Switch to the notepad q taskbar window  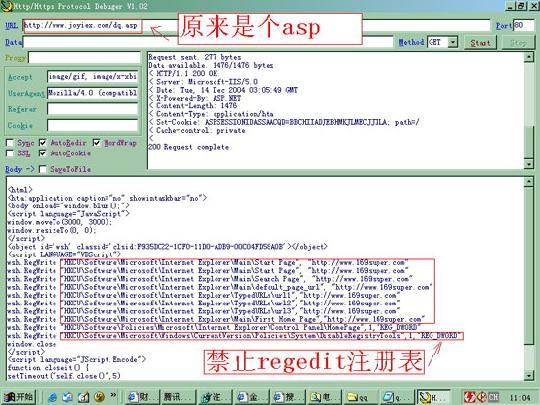coord(398,397)
